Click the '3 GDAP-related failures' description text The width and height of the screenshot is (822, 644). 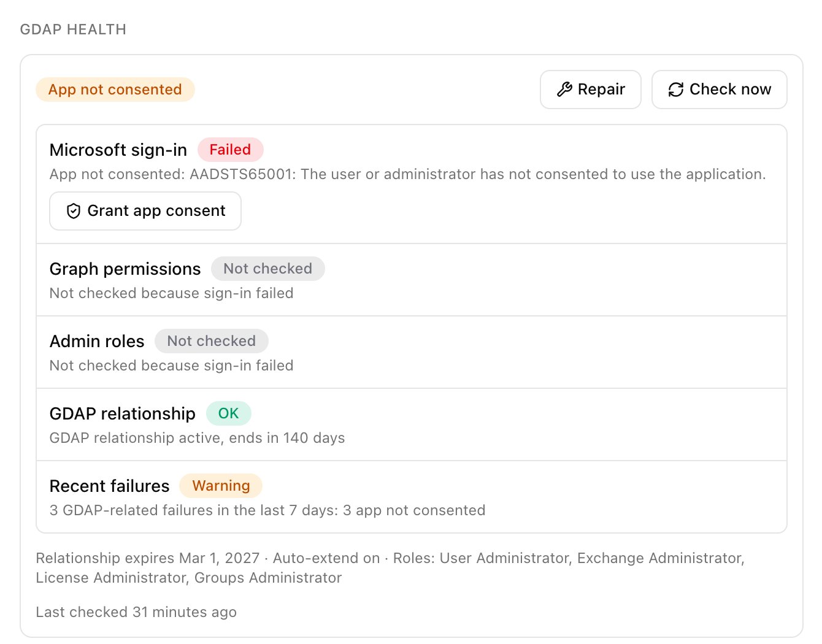click(x=267, y=510)
